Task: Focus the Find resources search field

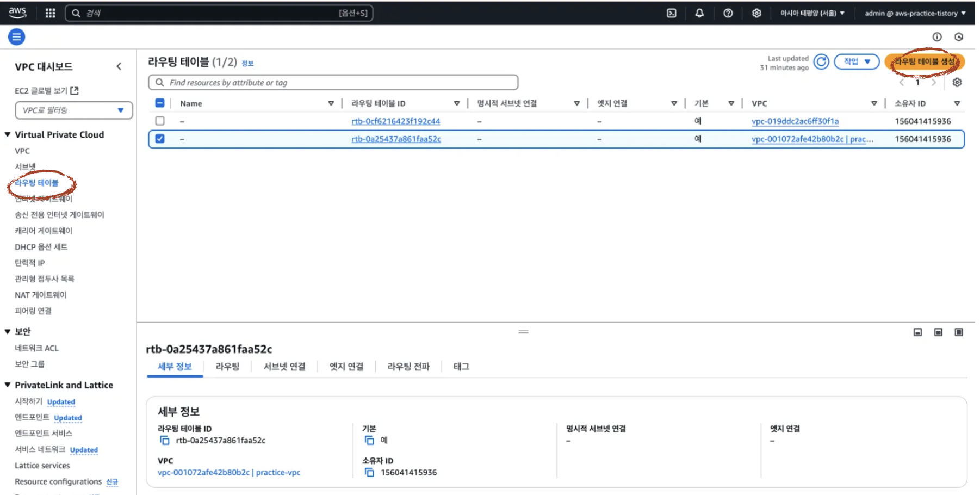Action: coord(333,83)
